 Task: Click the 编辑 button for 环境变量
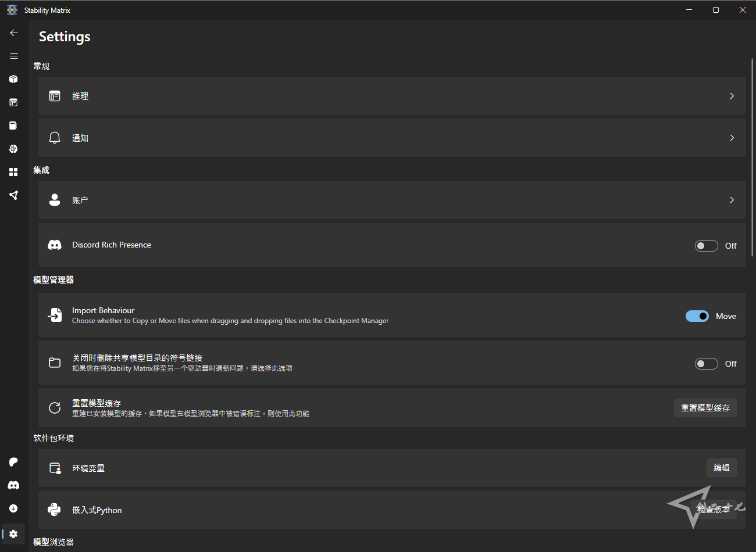(x=722, y=468)
